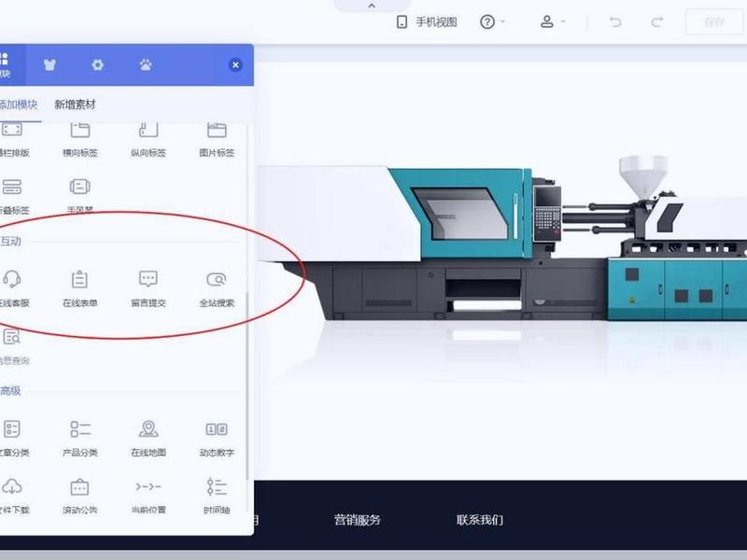The height and width of the screenshot is (560, 747).
Task: Add the 通栏排版 full-width layout module
Action: pos(13,139)
